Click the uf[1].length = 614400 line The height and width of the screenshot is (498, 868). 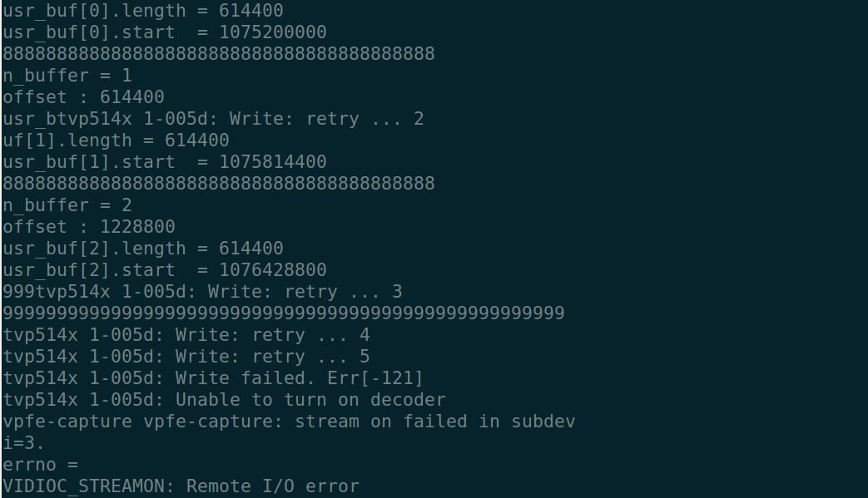click(x=117, y=141)
